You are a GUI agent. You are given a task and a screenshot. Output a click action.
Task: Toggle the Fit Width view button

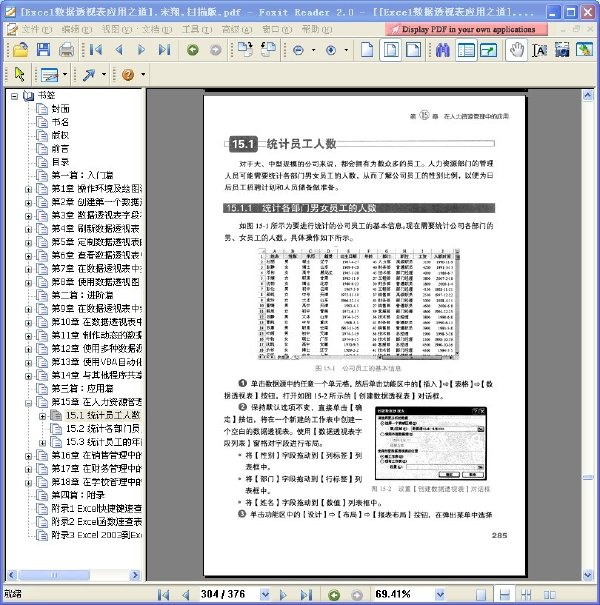[x=413, y=50]
